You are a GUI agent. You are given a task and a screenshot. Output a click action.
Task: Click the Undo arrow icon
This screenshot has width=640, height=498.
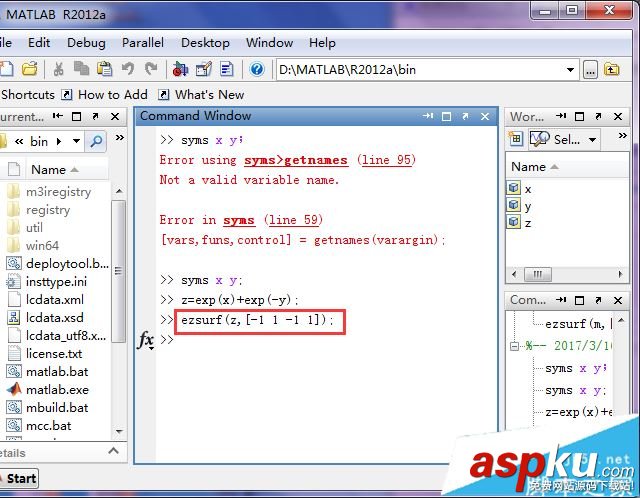click(x=128, y=69)
